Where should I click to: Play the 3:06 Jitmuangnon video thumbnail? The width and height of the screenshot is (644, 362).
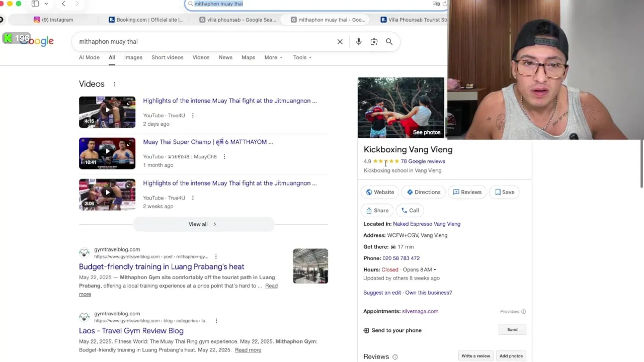107,194
